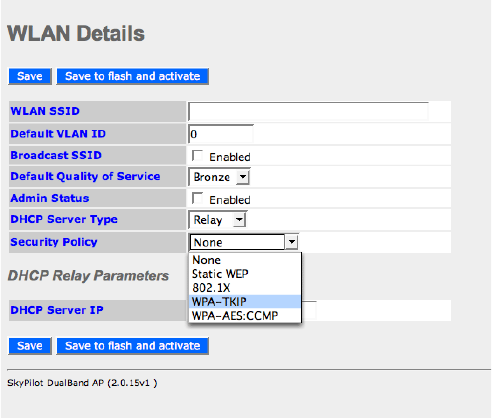
Task: Enable the Admin Status checkbox
Action: [x=197, y=198]
